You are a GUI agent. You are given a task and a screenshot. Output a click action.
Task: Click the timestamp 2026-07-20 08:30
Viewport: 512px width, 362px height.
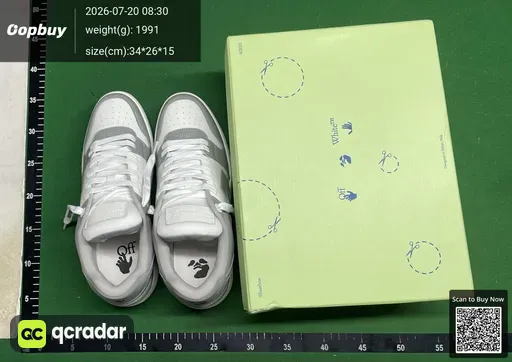127,11
